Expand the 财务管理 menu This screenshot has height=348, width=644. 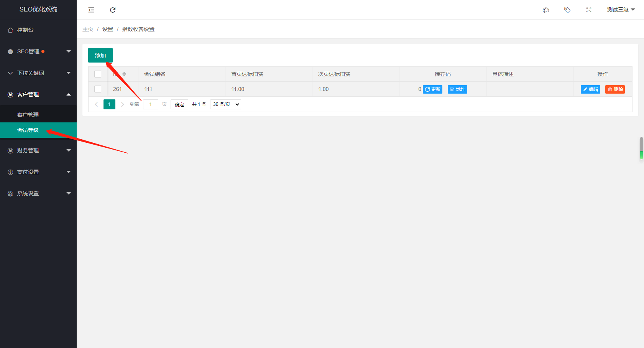(38, 150)
